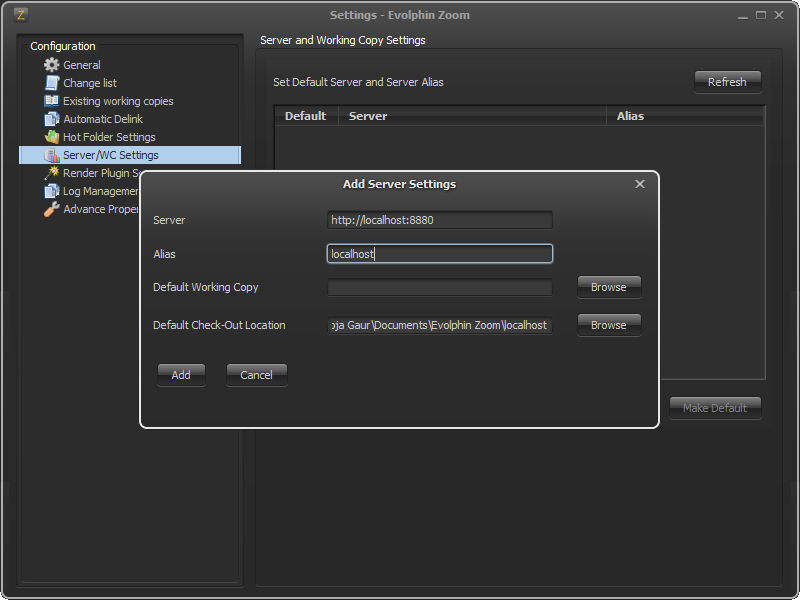This screenshot has height=600, width=800.
Task: Close the Settings window
Action: pos(779,15)
